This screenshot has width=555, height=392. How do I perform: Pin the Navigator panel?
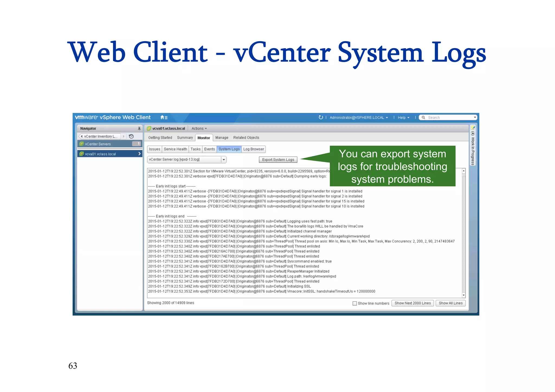coord(139,129)
